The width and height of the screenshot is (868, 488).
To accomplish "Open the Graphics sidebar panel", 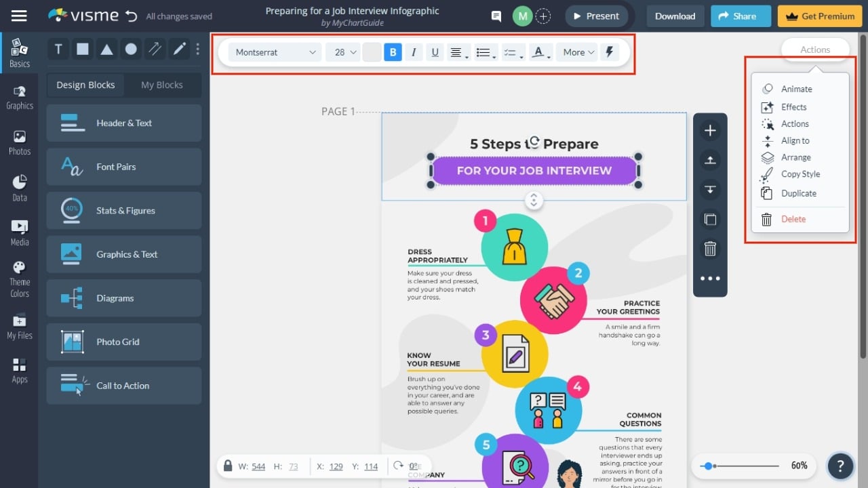I will [19, 98].
